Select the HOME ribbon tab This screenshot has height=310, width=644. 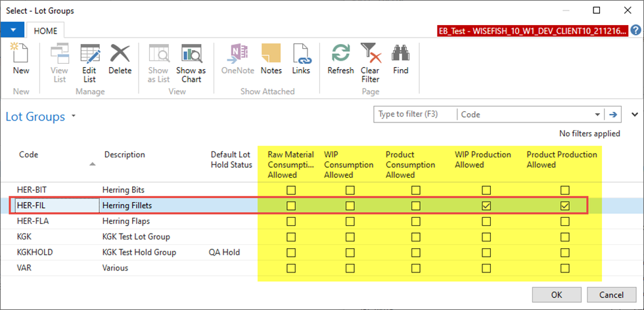tap(45, 30)
